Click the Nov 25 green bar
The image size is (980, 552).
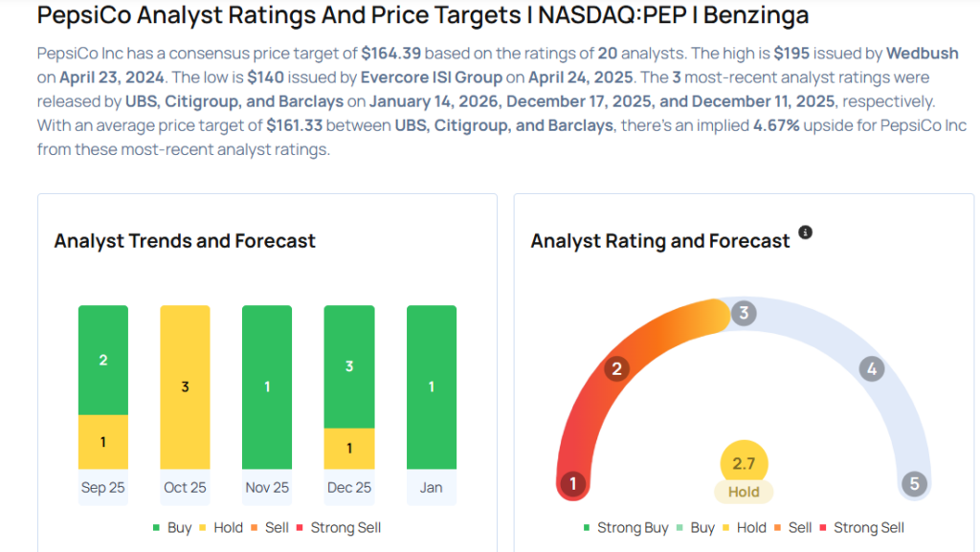click(x=267, y=387)
